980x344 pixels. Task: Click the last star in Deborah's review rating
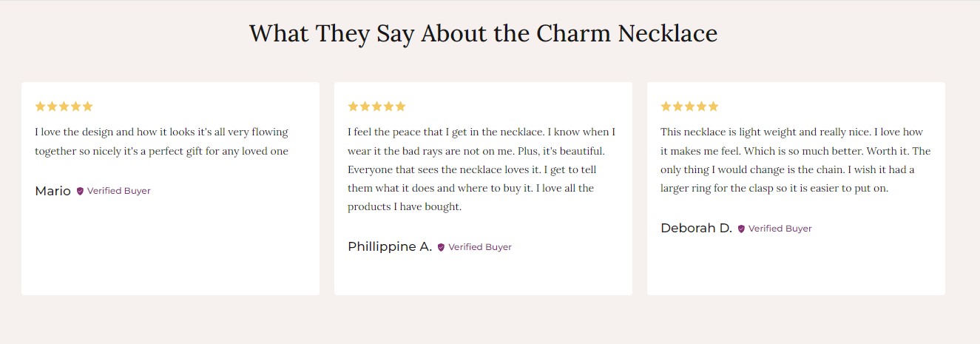pos(713,107)
